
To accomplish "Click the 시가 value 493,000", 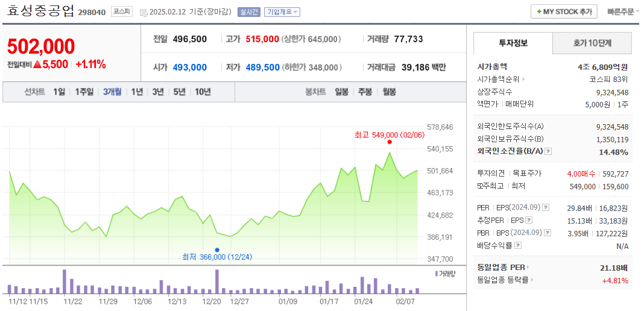I will [x=190, y=68].
